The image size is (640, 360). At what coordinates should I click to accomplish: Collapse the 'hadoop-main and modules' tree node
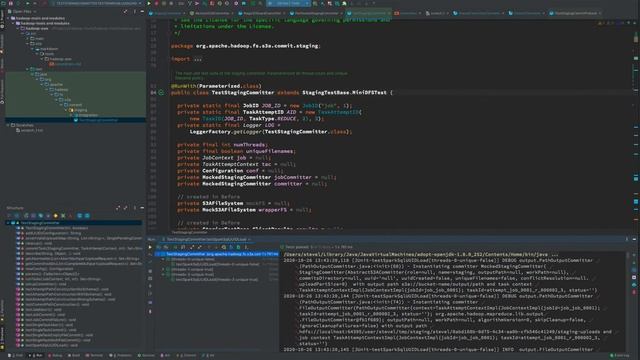(8, 18)
